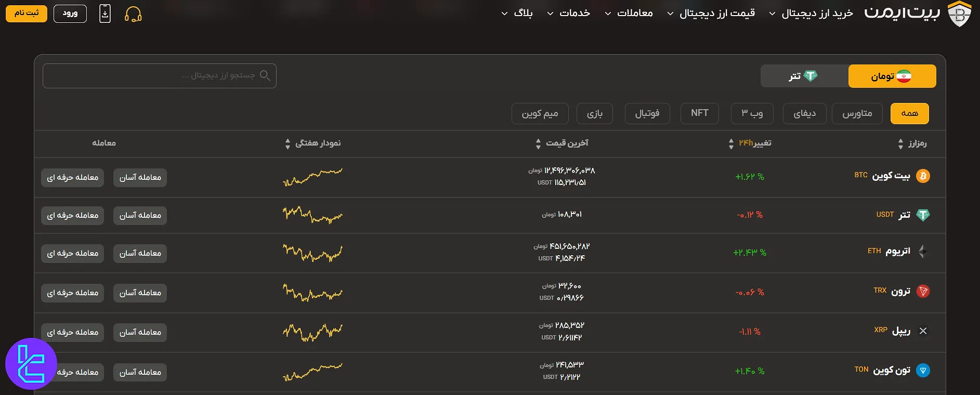Screen dimensions: 980x395
Task: Expand the خدمات dropdown menu
Action: tap(569, 14)
